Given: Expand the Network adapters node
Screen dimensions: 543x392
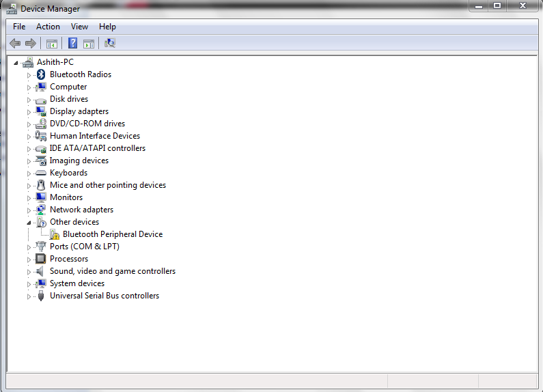Looking at the screenshot, I should [x=29, y=210].
